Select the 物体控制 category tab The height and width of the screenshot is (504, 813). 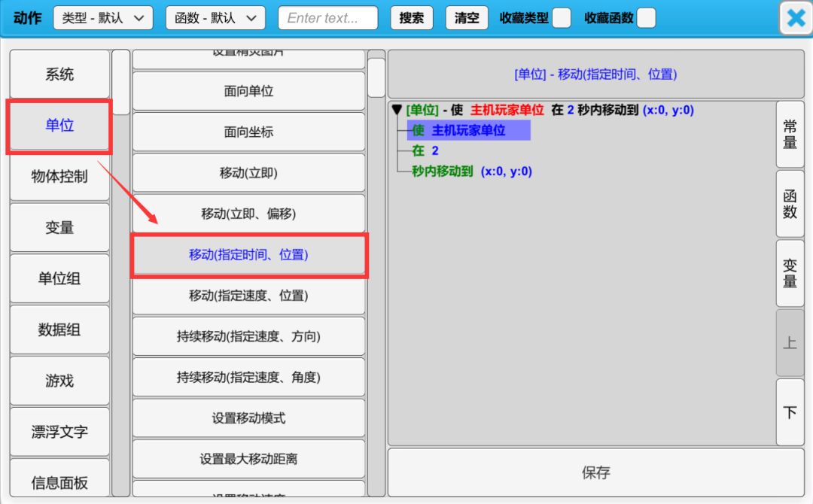pyautogui.click(x=59, y=177)
